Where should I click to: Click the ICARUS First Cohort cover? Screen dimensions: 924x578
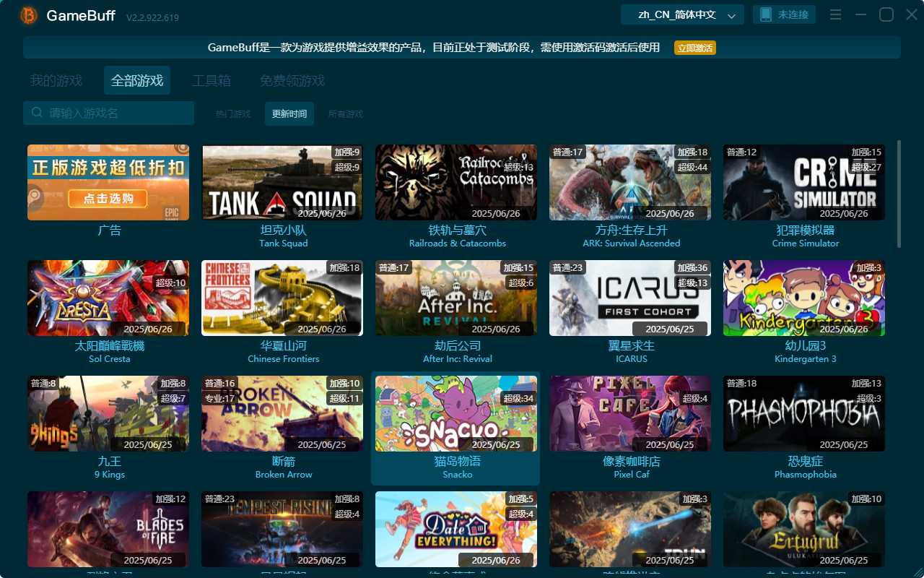(x=630, y=298)
